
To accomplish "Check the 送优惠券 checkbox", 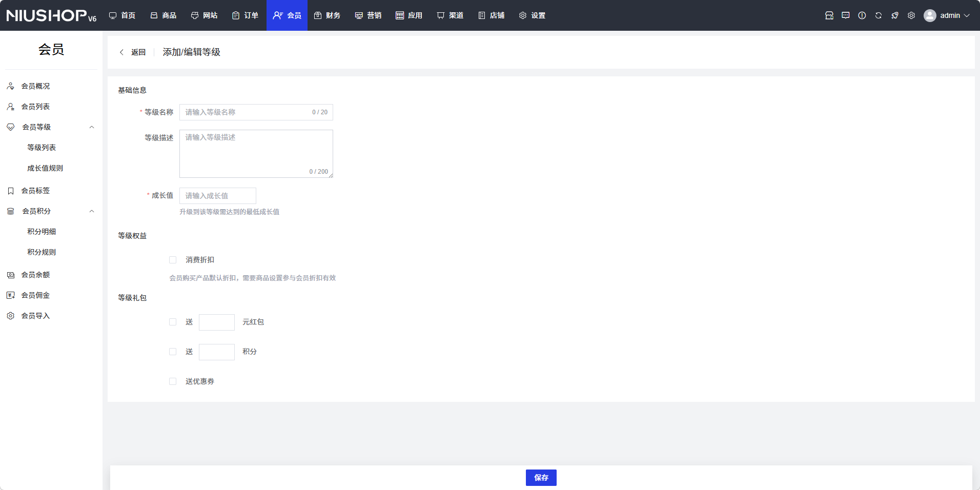I will tap(173, 381).
